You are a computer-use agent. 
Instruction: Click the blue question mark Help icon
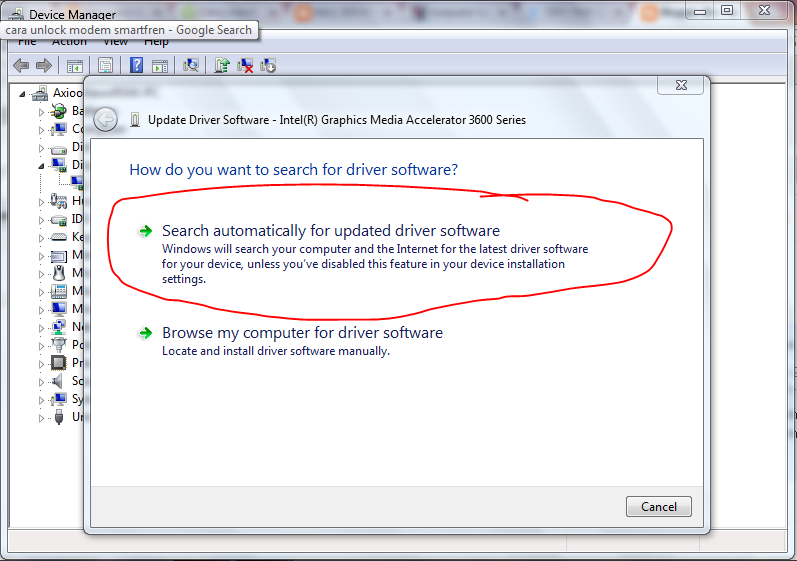[136, 66]
